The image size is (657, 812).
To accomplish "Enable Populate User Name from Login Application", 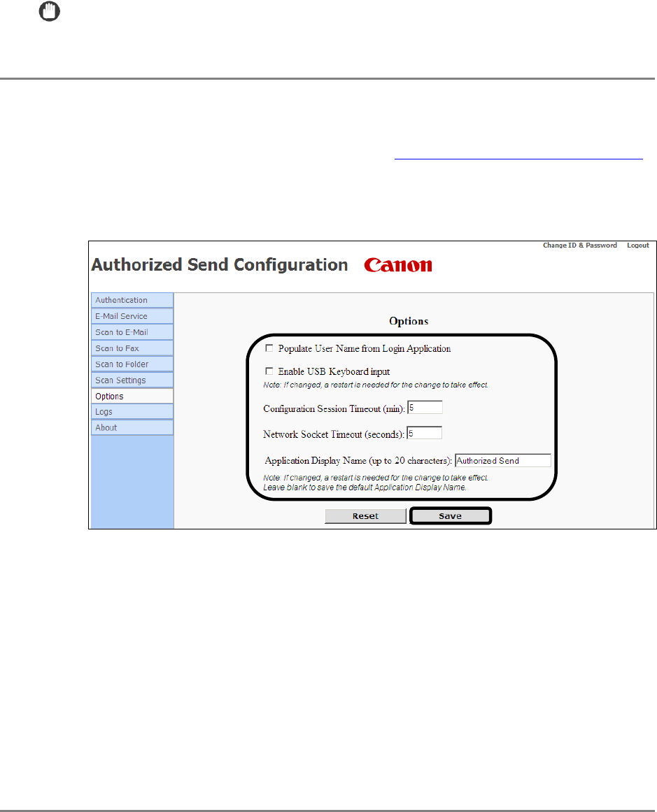I will tap(269, 348).
